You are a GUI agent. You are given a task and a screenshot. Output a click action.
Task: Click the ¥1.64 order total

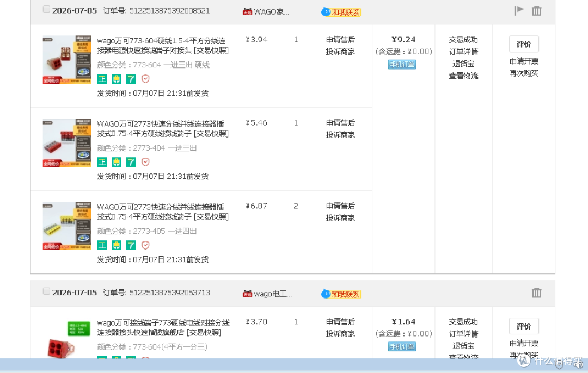[x=403, y=322]
